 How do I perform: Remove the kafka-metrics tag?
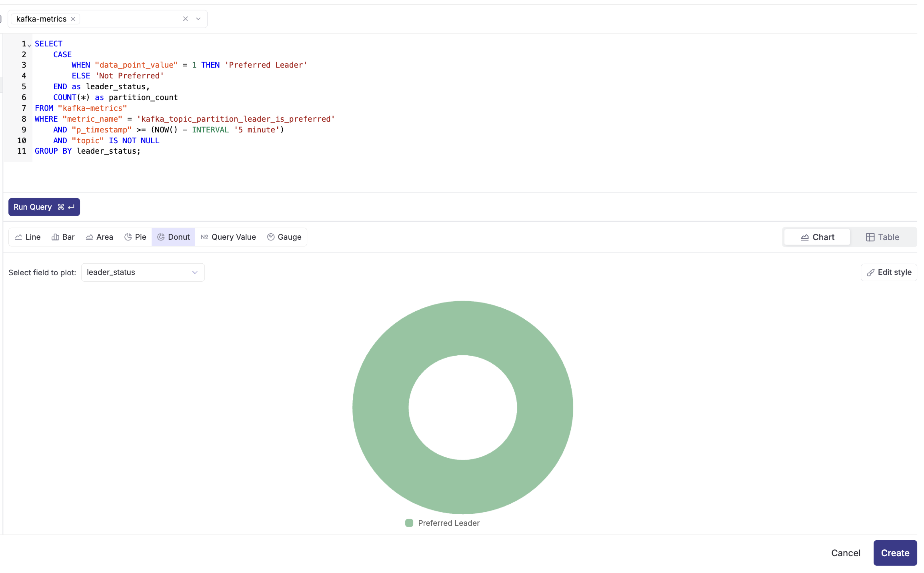coord(73,19)
